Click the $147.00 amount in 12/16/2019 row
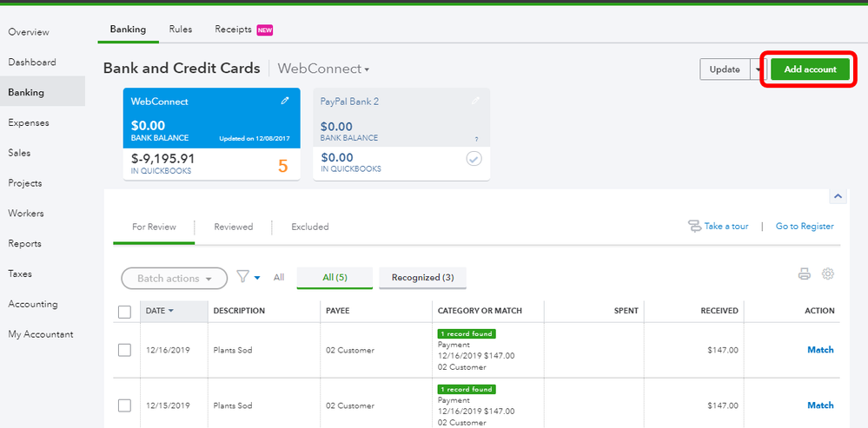Screen dimensions: 868x428 point(723,350)
